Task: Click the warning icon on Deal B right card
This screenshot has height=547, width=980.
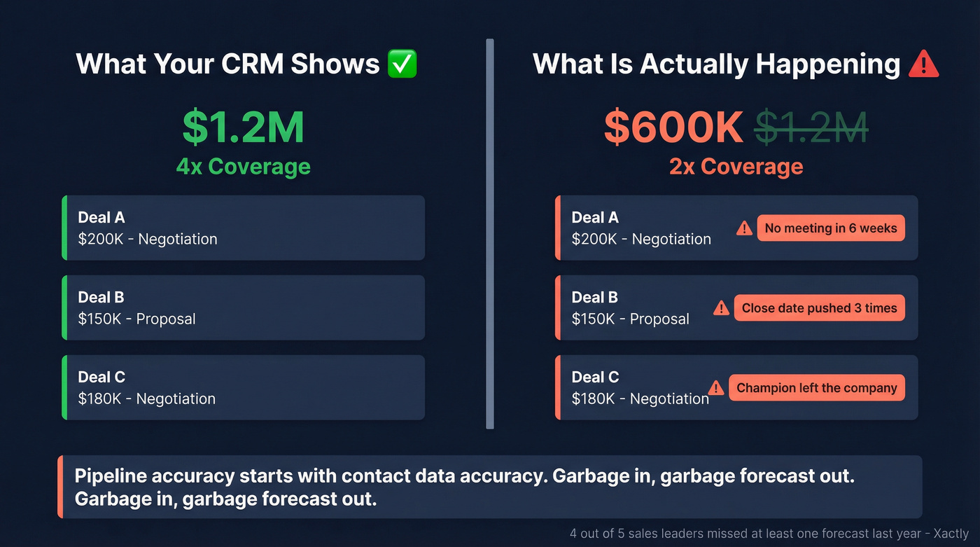Action: click(x=721, y=307)
